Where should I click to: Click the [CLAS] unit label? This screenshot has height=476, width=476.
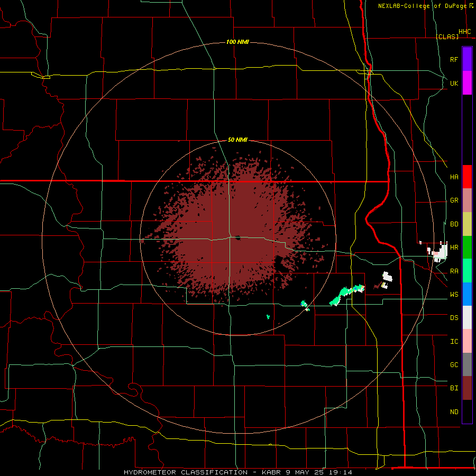[447, 36]
